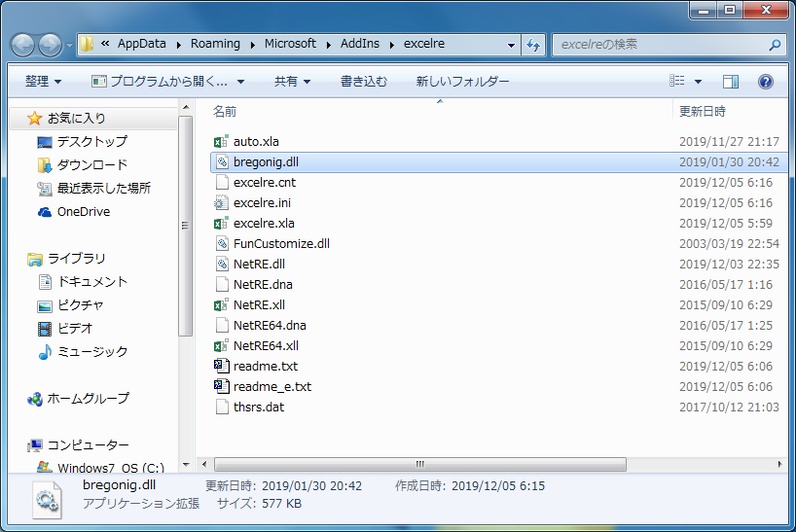Open the address bar history dropdown
This screenshot has width=796, height=532.
(512, 45)
